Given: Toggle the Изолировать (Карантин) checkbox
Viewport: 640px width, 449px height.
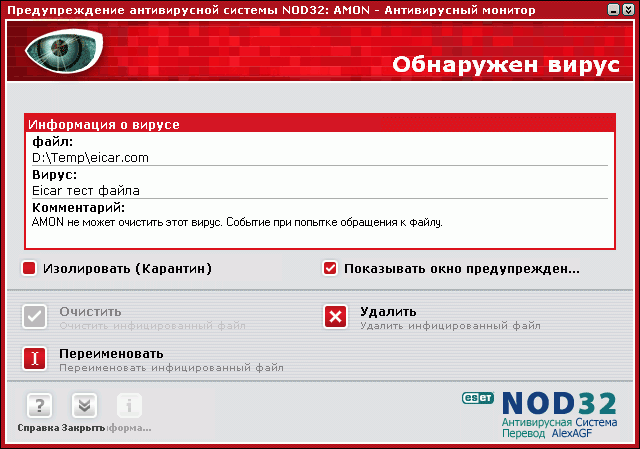Looking at the screenshot, I should point(29,268).
